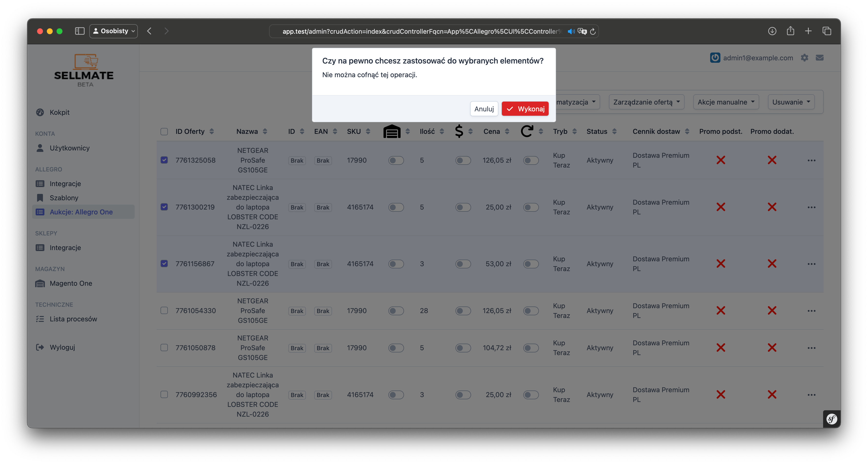Screen dimensions: 868x464
Task: Open Sklepy Integracje in sidebar
Action: (65, 248)
